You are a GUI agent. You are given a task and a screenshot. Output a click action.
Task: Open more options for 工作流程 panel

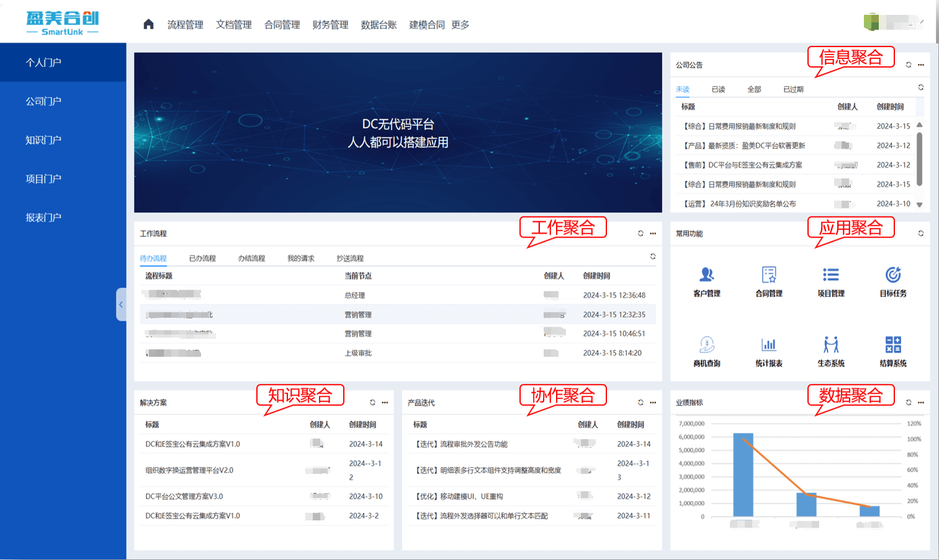coord(653,234)
